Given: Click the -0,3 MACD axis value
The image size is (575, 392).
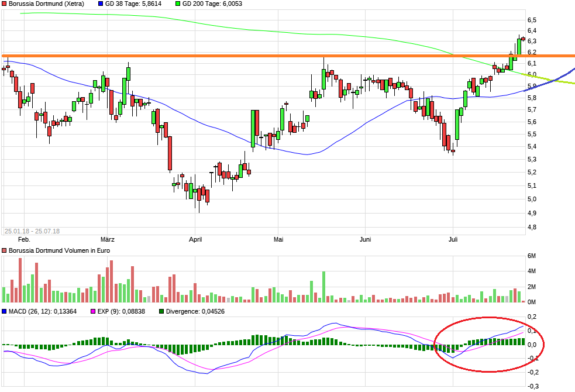Looking at the screenshot, I should (x=533, y=386).
